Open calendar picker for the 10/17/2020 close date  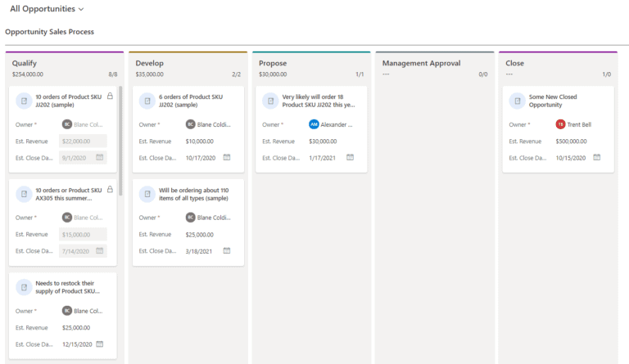pos(227,157)
